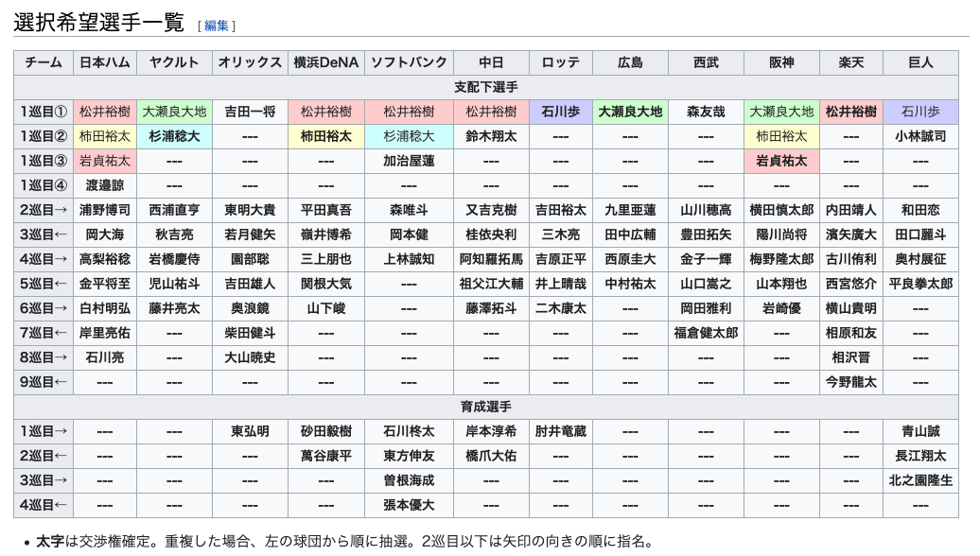The height and width of the screenshot is (556, 980).
Task: Click 大瀬良大地 in the 広島 column
Action: 630,112
